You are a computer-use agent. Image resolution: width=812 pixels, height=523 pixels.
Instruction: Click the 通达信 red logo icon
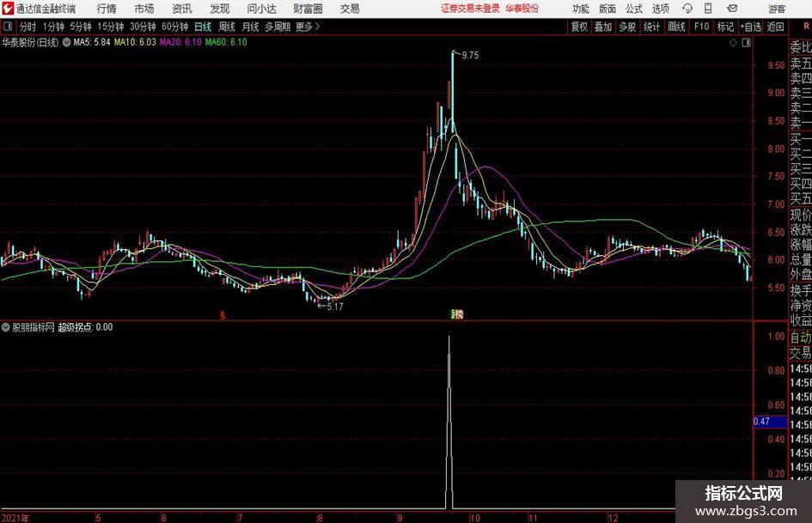[x=8, y=9]
